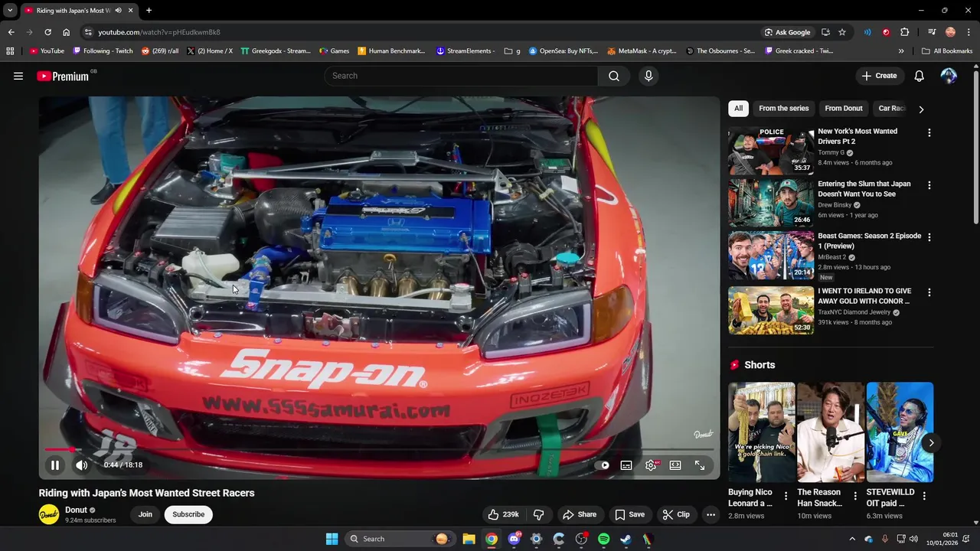Show next Shorts with right arrow
This screenshot has height=551, width=980.
pos(931,442)
